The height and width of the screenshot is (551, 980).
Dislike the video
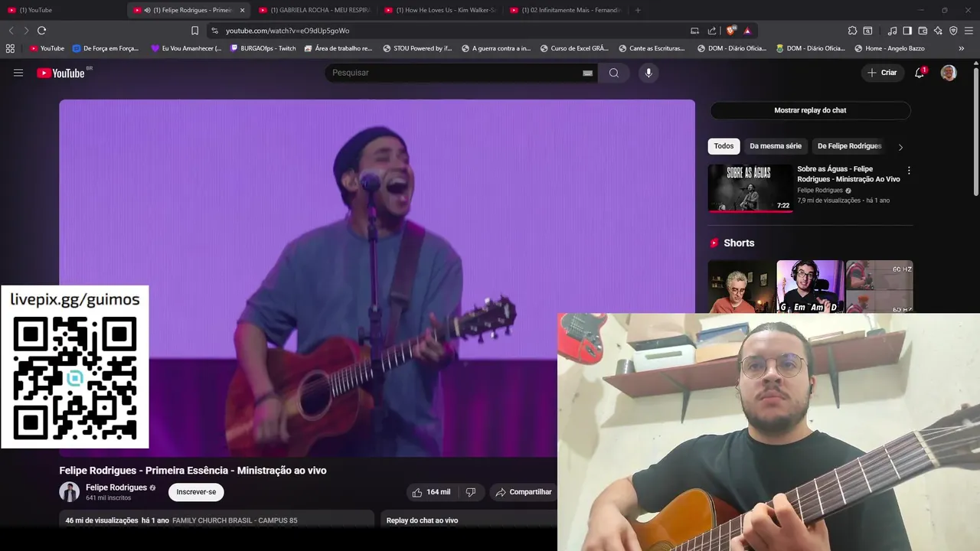(x=471, y=492)
